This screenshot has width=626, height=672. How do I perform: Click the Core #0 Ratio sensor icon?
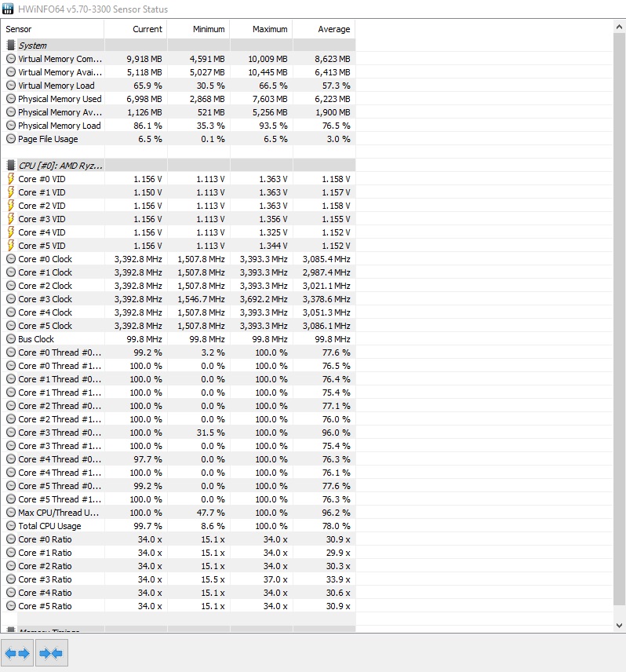point(11,539)
